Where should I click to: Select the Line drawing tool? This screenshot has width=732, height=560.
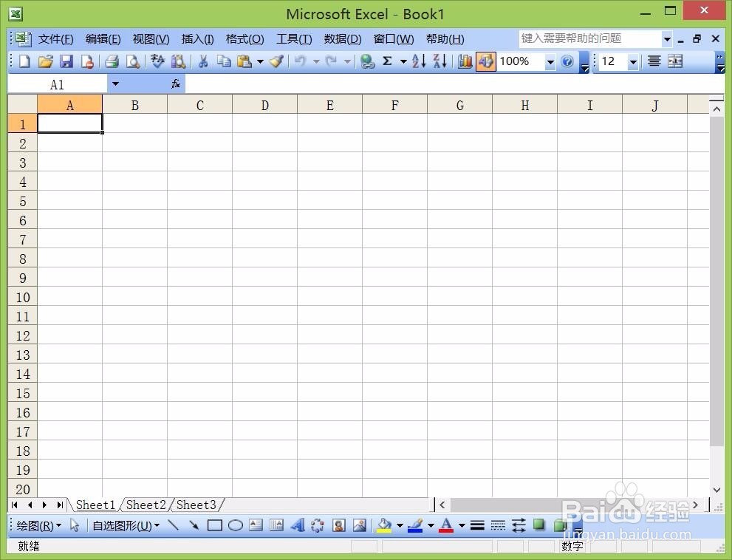tap(173, 525)
